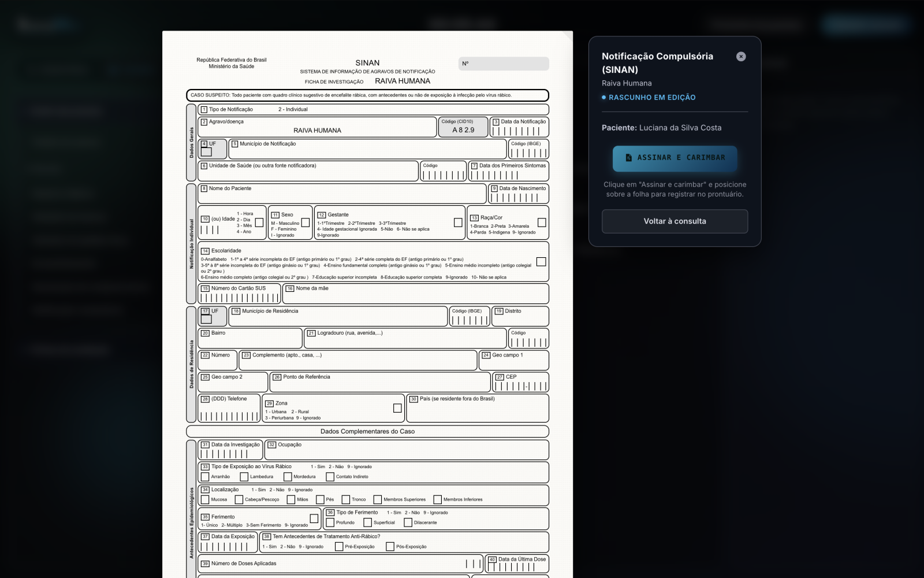Screen dimensions: 924x578
Task: Click patient name 'Luciana da Silva Costa'
Action: 680,128
